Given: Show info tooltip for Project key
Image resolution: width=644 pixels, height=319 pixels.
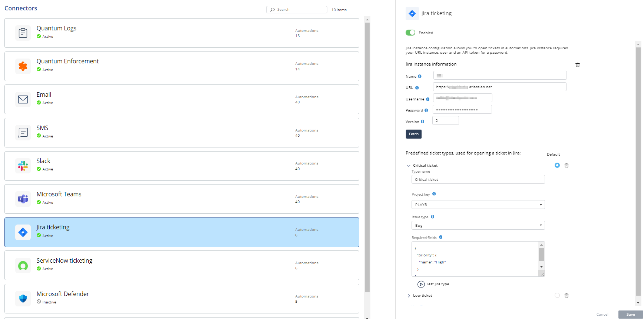Looking at the screenshot, I should [x=434, y=194].
